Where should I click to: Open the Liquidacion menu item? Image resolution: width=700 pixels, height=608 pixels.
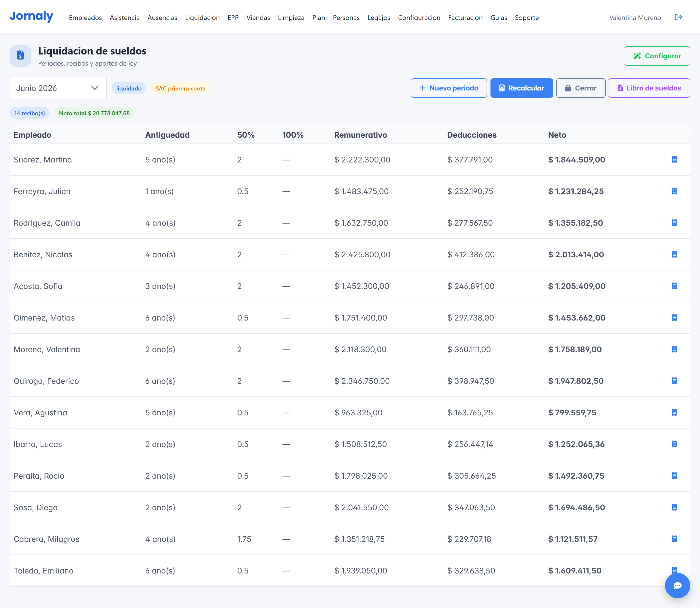pos(202,18)
